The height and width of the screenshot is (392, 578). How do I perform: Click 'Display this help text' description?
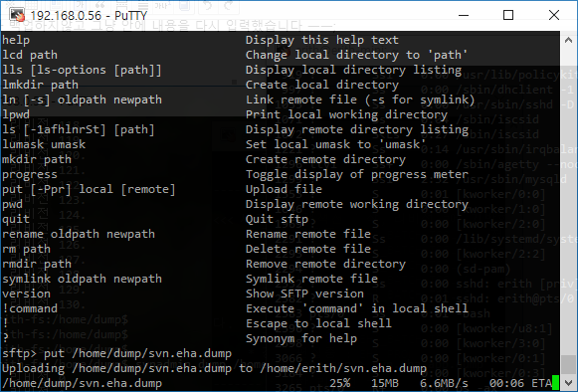click(x=322, y=40)
